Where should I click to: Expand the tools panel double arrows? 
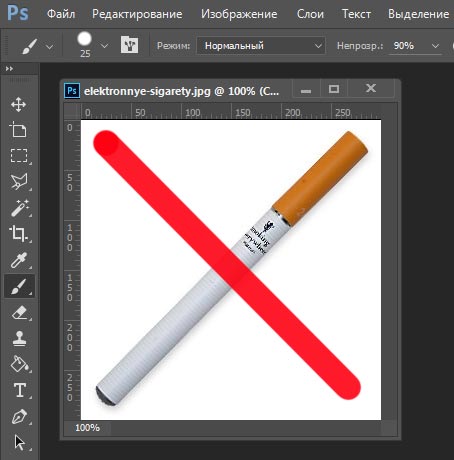click(9, 69)
